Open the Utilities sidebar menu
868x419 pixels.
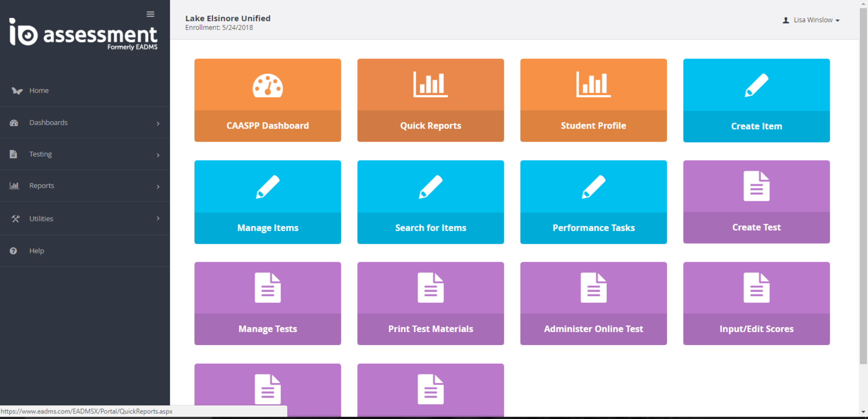coord(85,219)
